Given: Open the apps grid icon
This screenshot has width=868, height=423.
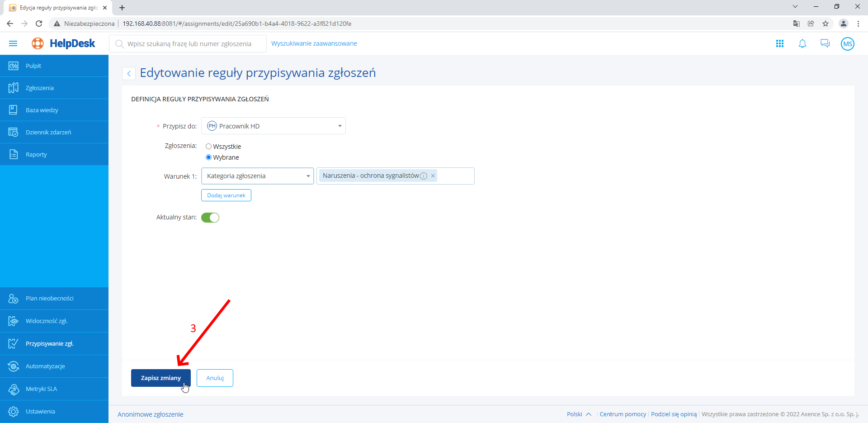Looking at the screenshot, I should (779, 43).
